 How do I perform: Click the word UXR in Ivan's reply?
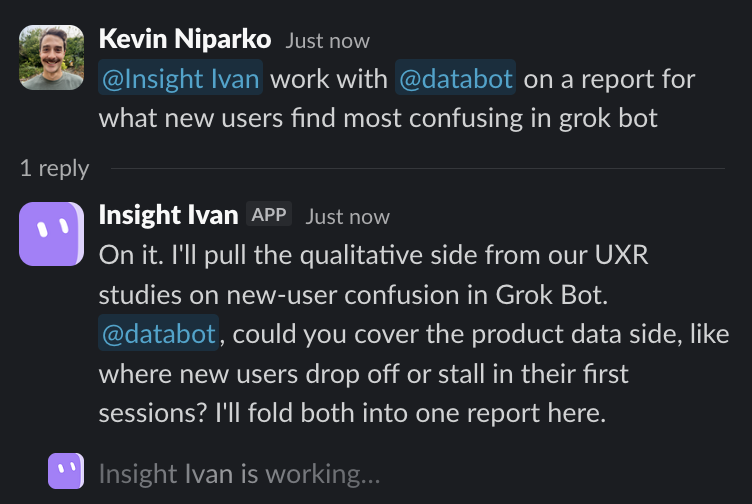tap(622, 255)
